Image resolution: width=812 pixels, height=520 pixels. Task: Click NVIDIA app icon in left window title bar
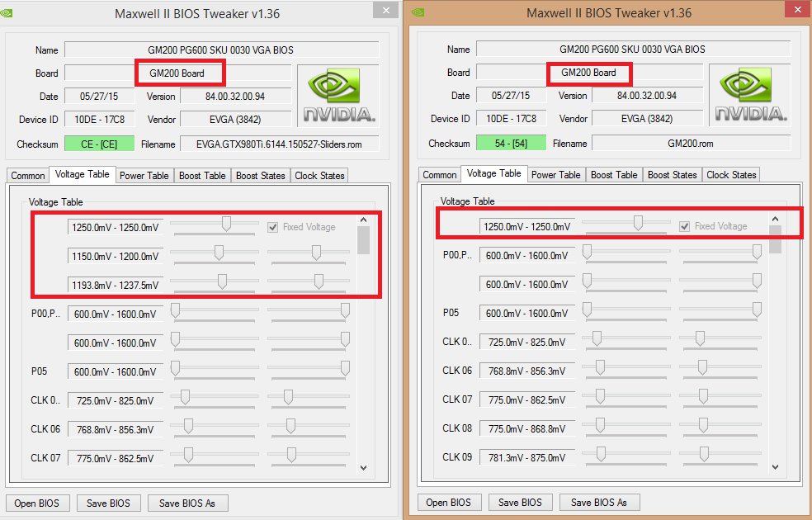7,13
